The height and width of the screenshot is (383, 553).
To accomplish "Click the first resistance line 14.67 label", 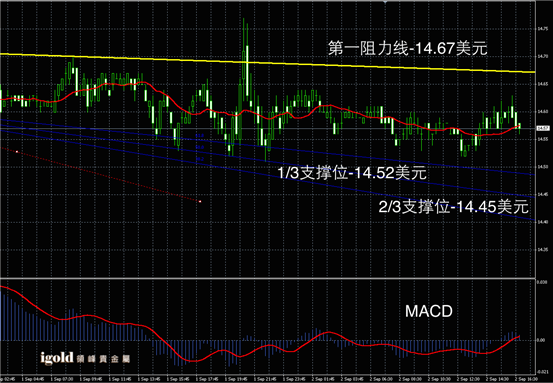I will (408, 48).
